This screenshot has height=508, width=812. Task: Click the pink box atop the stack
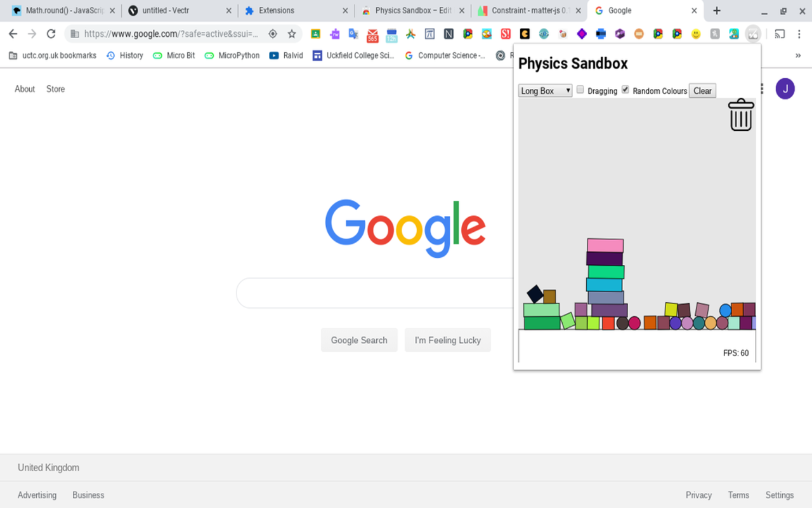pos(605,245)
